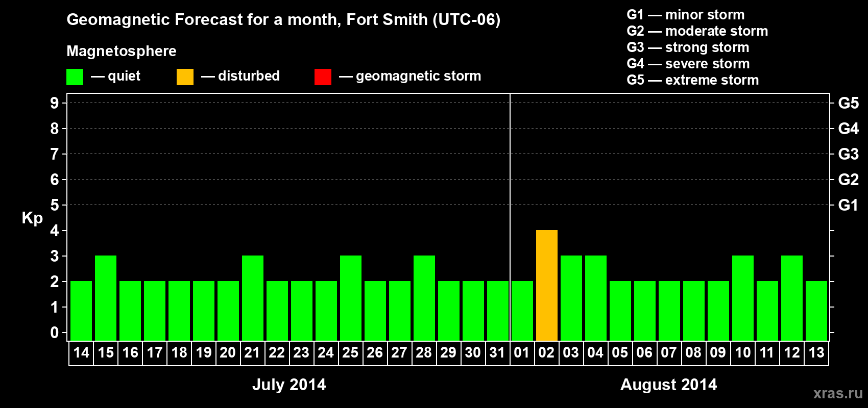Click the date label 01 on axis
868x408 pixels.
pyautogui.click(x=522, y=352)
